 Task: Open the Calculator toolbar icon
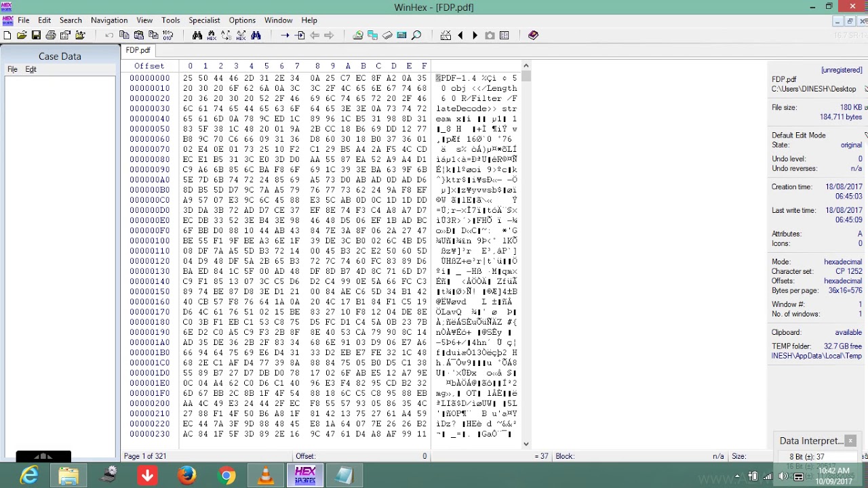click(x=401, y=35)
